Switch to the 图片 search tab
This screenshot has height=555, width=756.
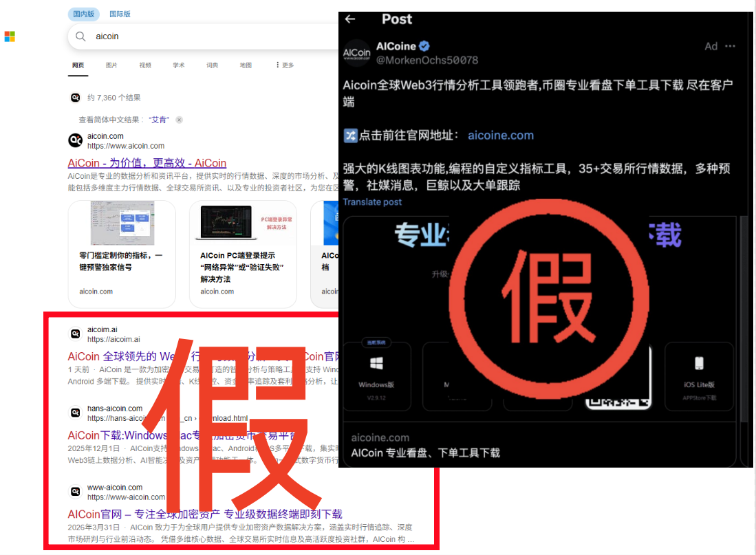[111, 65]
